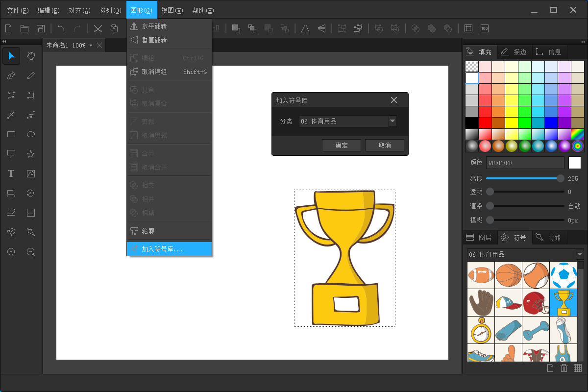Screen dimensions: 588x392
Task: Click the trash delete icon in symbol panel
Action: (564, 368)
